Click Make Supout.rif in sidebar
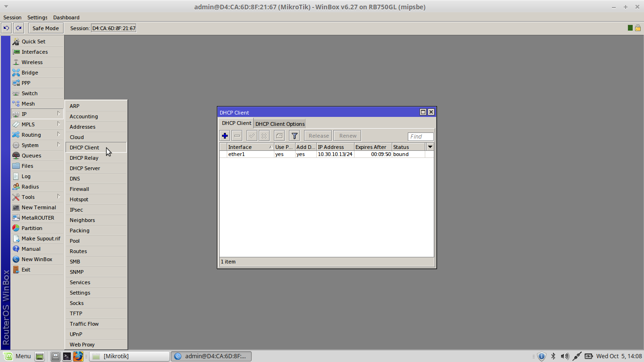The width and height of the screenshot is (644, 362). 37,239
